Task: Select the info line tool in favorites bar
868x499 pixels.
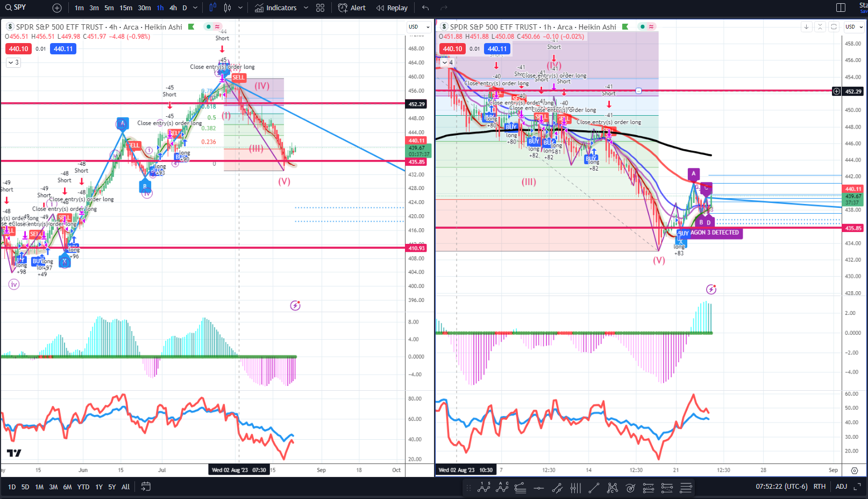Action: coord(557,488)
